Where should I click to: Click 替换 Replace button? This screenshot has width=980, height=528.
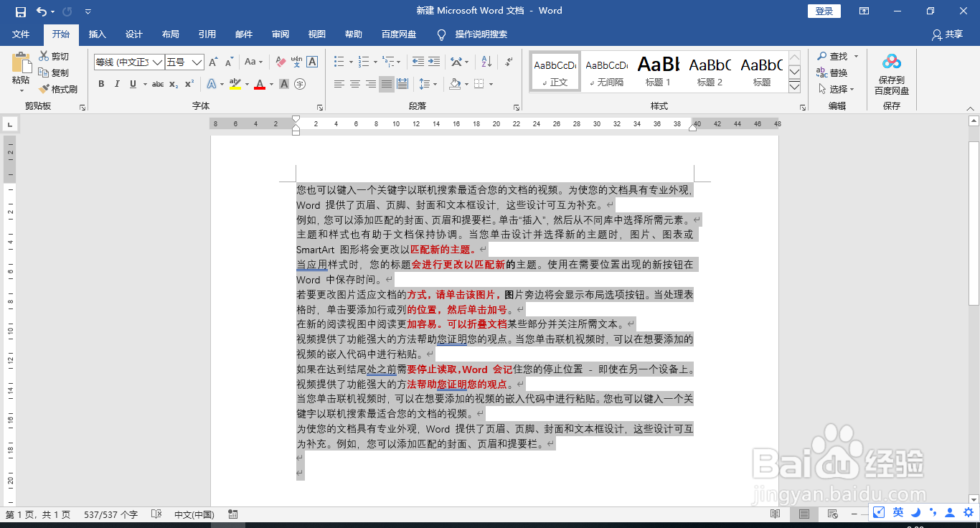coord(832,73)
